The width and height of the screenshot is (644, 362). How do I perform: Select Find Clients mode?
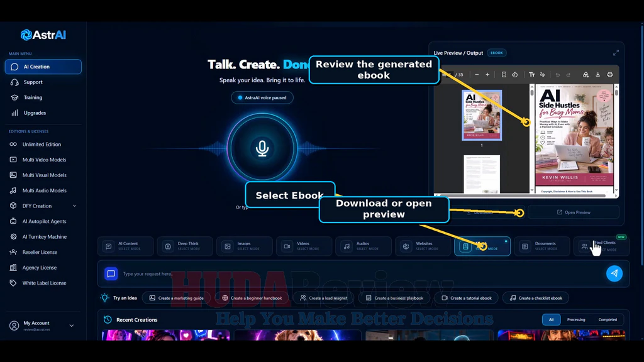tap(602, 246)
